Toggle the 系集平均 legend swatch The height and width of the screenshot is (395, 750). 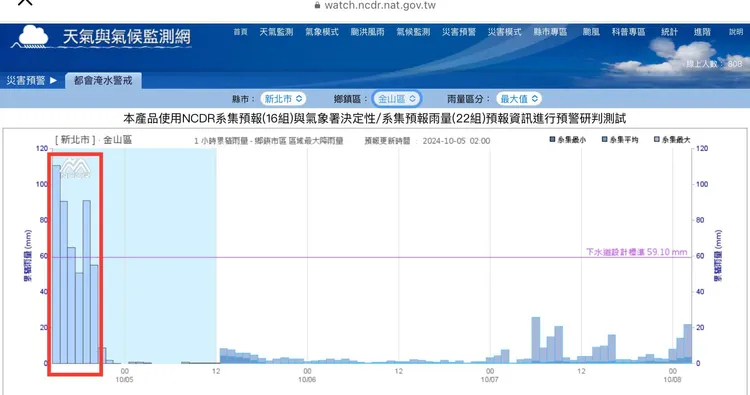(x=605, y=139)
